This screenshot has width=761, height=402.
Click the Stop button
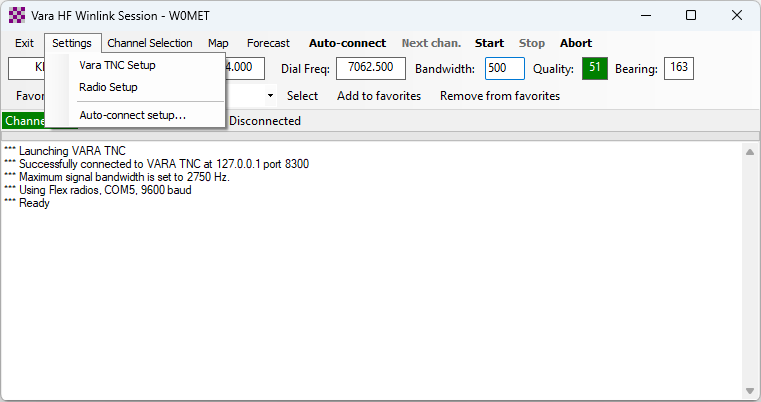(531, 43)
